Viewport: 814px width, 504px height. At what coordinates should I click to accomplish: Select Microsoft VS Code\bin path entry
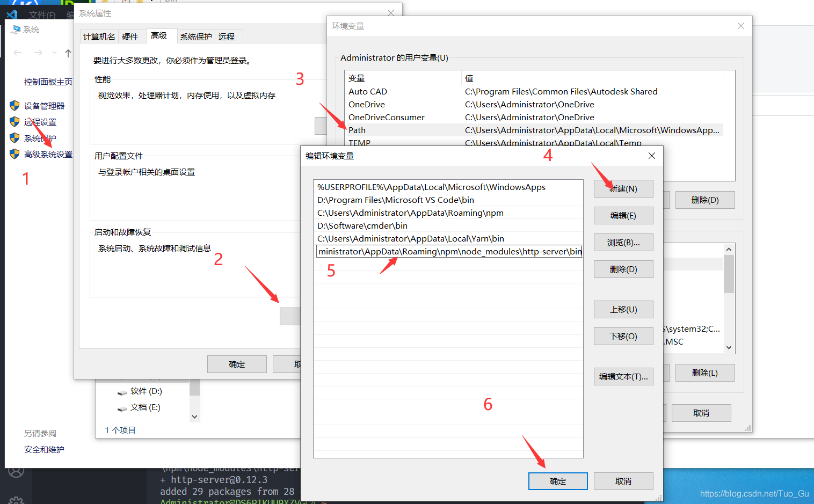pos(448,200)
